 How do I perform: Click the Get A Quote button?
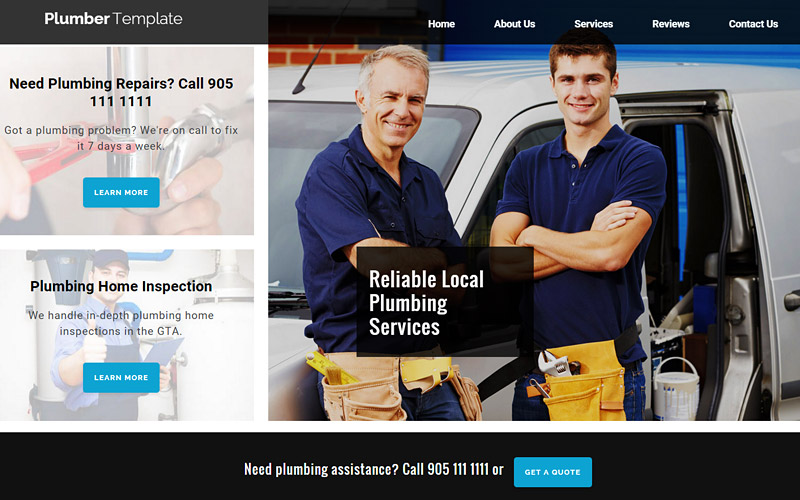point(553,472)
